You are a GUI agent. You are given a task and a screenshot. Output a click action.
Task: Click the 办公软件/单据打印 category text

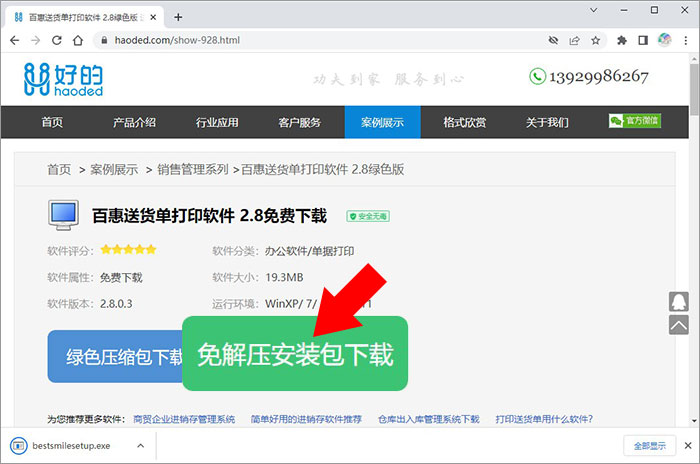pyautogui.click(x=309, y=251)
